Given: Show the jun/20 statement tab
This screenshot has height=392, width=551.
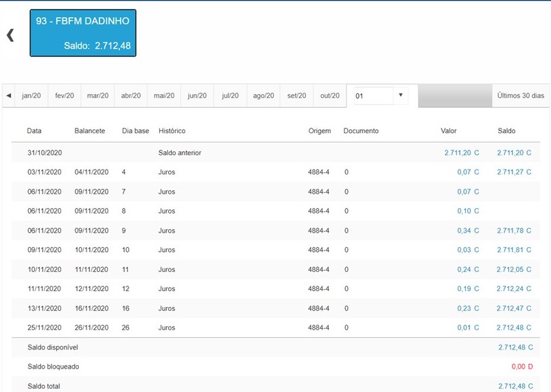Looking at the screenshot, I should coord(197,95).
